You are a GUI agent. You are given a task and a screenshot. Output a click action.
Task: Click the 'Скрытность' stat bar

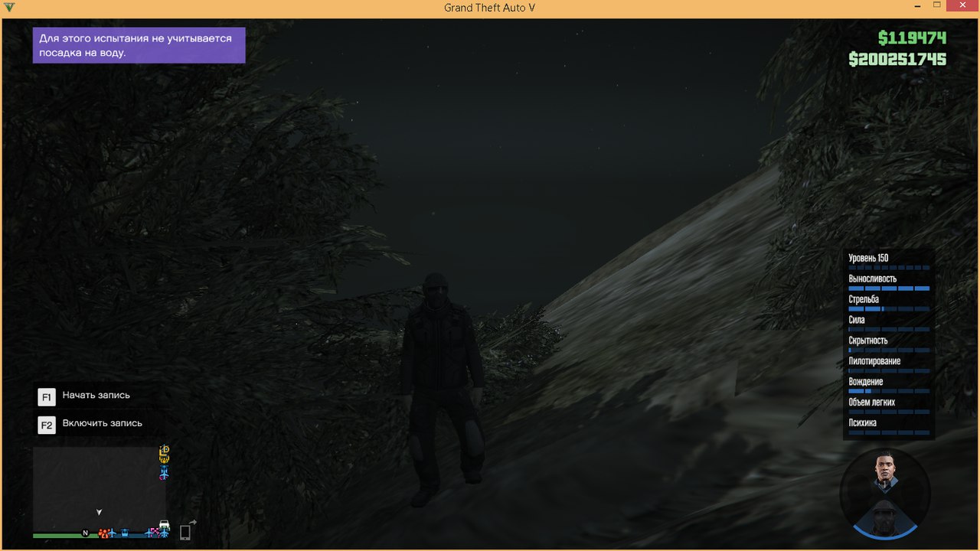tap(889, 350)
